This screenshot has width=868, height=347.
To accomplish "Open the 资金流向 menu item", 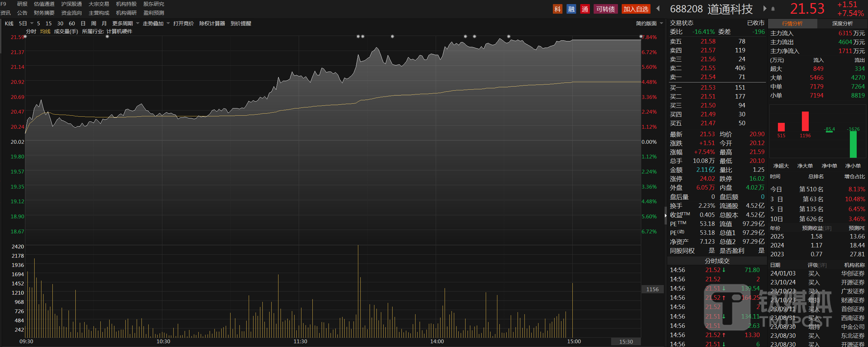I will click(x=71, y=13).
